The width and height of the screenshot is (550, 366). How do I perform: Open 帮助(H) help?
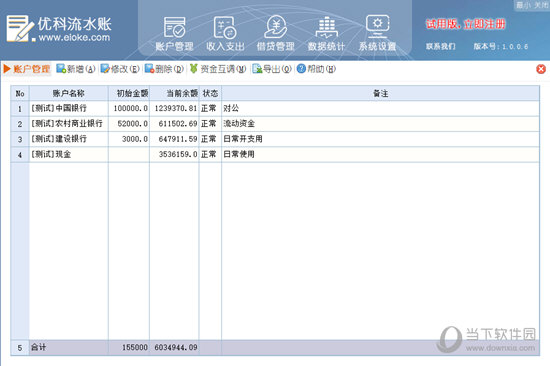pyautogui.click(x=316, y=69)
